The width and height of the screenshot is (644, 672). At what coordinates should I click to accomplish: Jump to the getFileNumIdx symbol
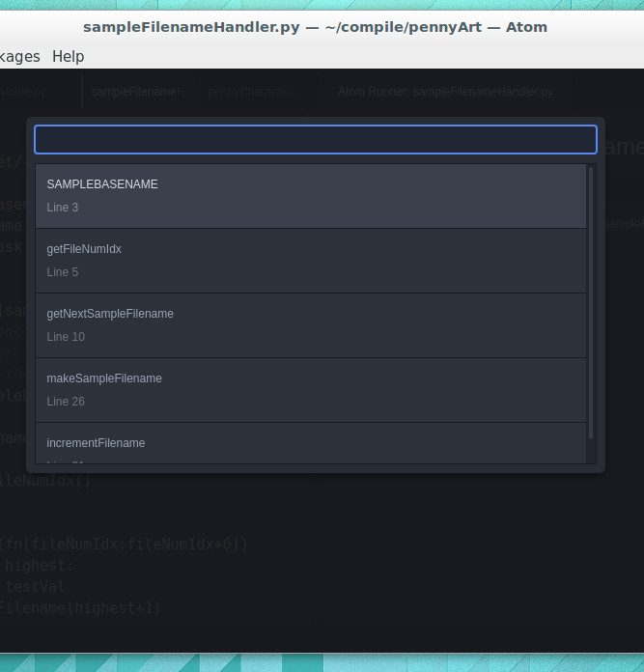click(x=310, y=261)
